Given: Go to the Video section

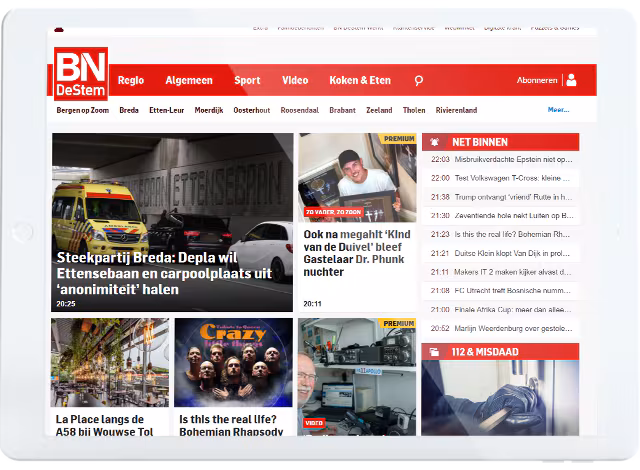Looking at the screenshot, I should click(295, 81).
